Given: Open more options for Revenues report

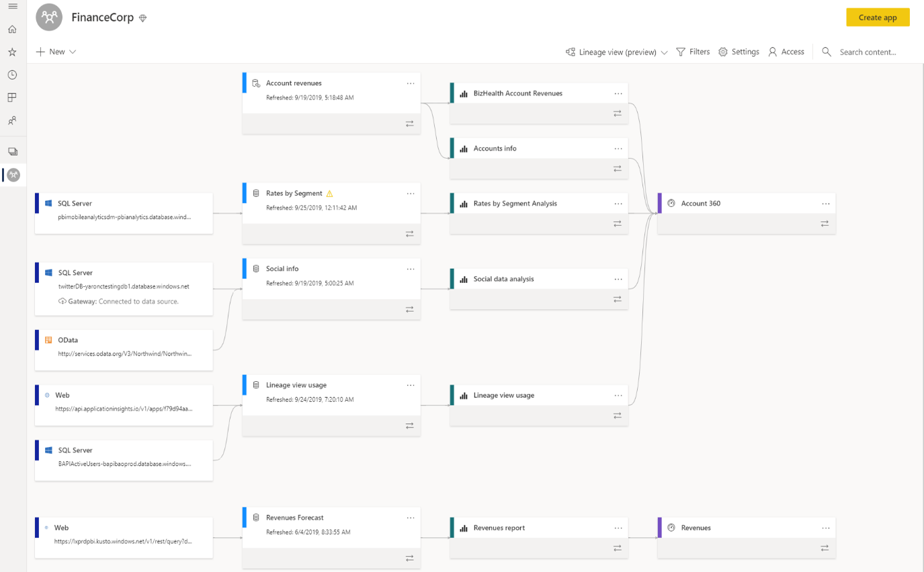Looking at the screenshot, I should [x=618, y=528].
